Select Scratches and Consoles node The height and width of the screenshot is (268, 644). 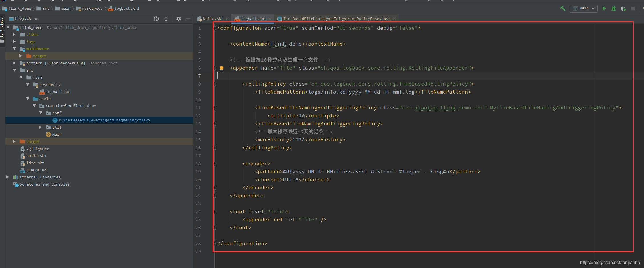click(x=44, y=184)
